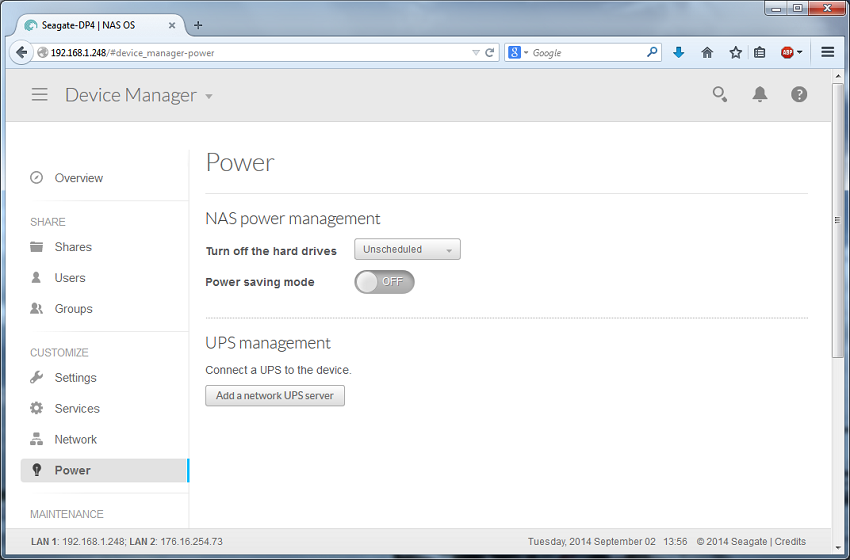The width and height of the screenshot is (850, 560).
Task: Click the Users person icon
Action: click(x=36, y=278)
